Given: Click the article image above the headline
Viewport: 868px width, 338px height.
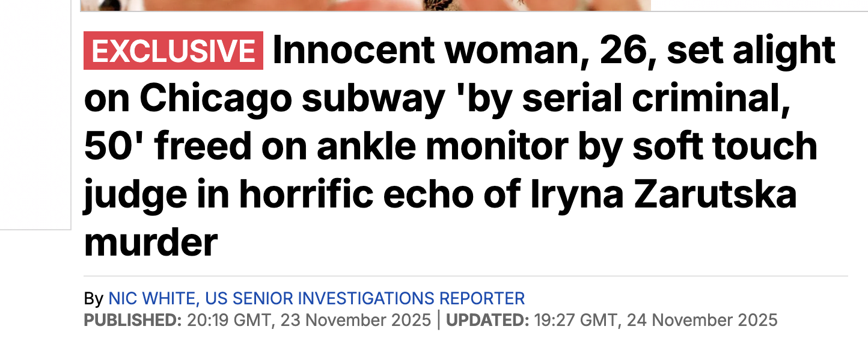Looking at the screenshot, I should [x=365, y=5].
